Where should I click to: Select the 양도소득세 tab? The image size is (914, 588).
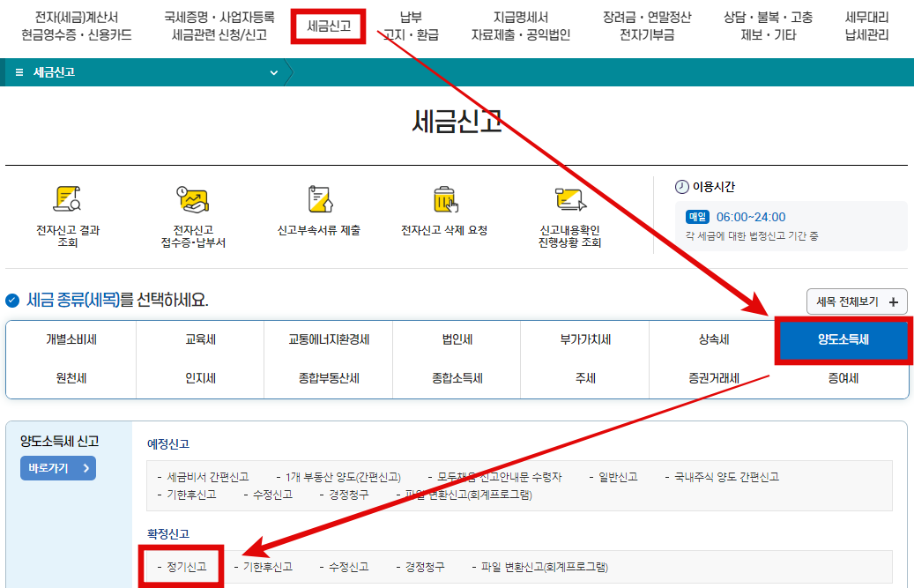843,340
